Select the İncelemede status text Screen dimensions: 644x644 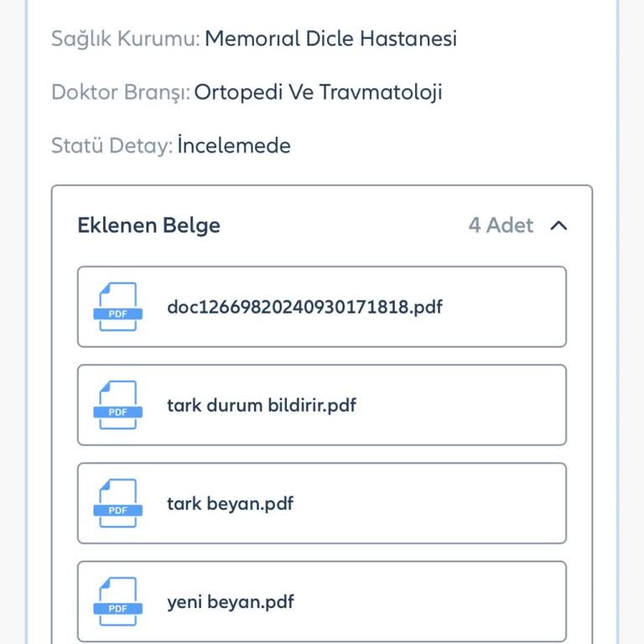(234, 145)
